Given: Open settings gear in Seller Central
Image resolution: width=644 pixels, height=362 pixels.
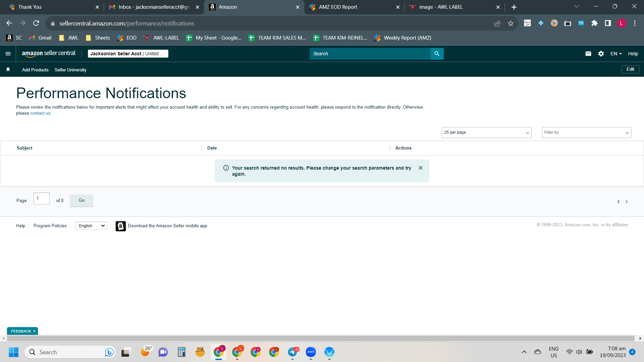Looking at the screenshot, I should tap(601, 54).
